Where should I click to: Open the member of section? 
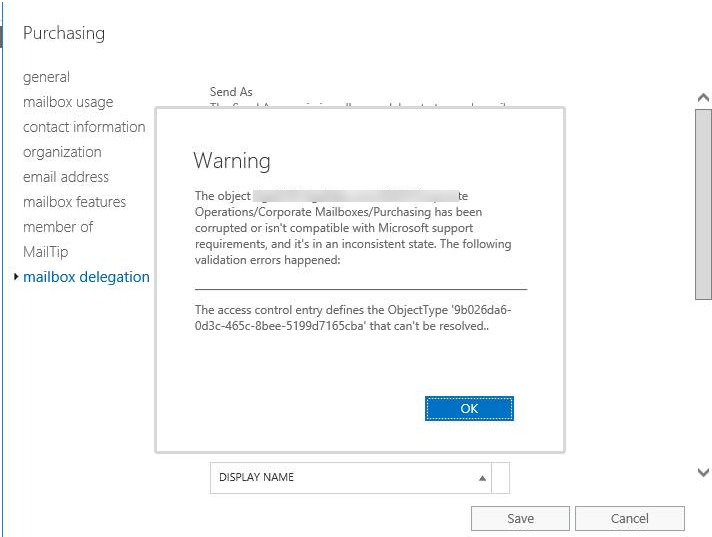pyautogui.click(x=58, y=227)
